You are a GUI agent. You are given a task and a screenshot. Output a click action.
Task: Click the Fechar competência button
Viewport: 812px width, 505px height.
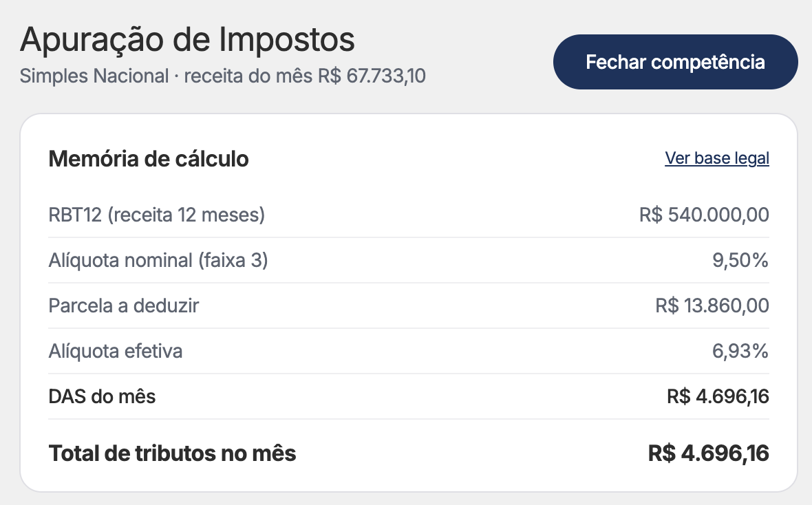(675, 62)
